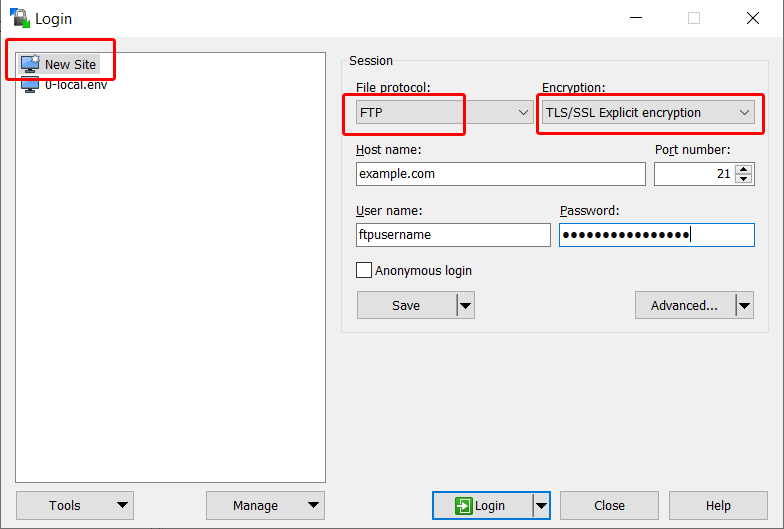Click the WinSCP lock icon in title bar
This screenshot has height=529, width=784.
coord(20,18)
